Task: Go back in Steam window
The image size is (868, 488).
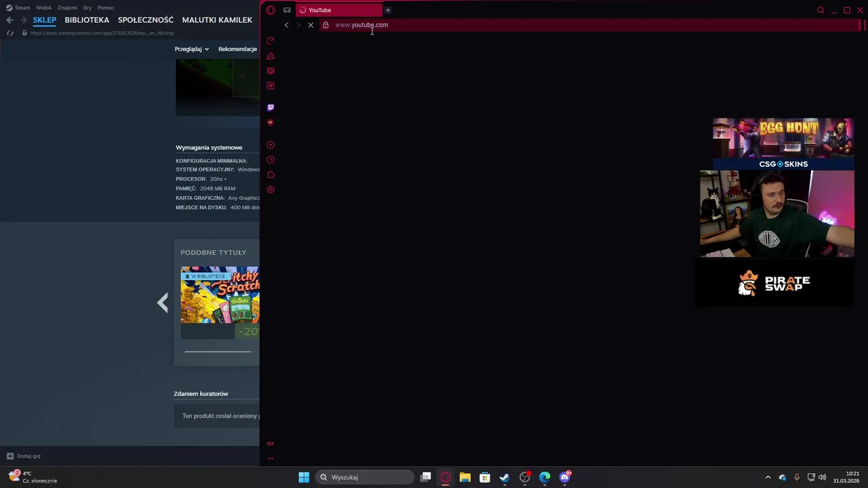Action: [9, 20]
